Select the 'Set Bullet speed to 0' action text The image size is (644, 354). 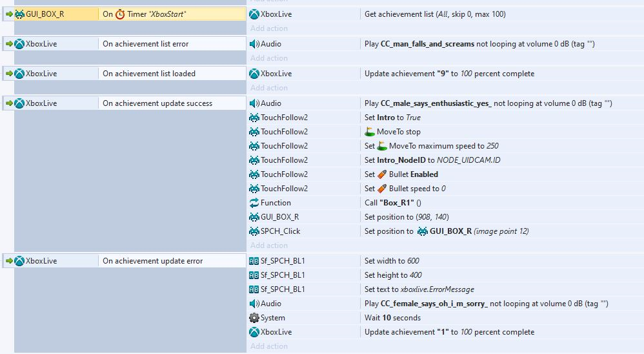405,189
